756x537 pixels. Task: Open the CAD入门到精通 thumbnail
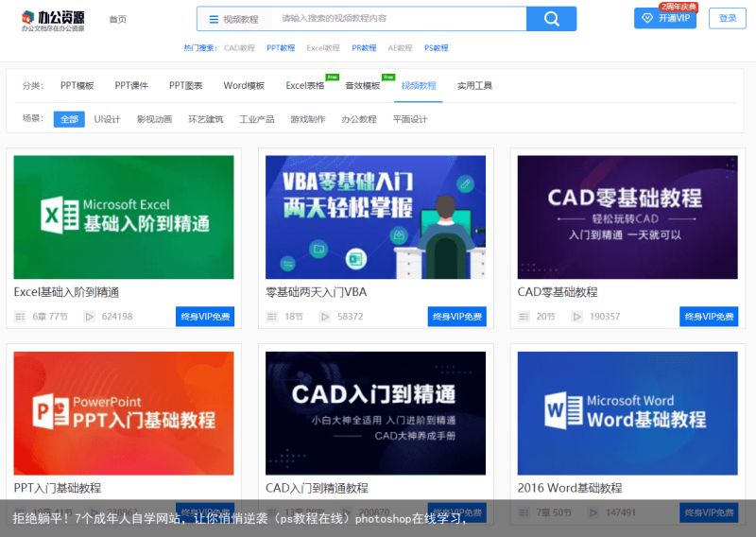point(375,413)
